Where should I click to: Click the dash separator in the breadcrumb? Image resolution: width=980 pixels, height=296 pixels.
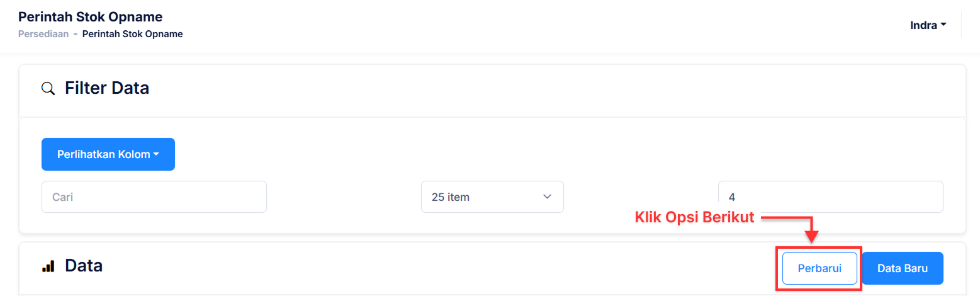pos(76,34)
